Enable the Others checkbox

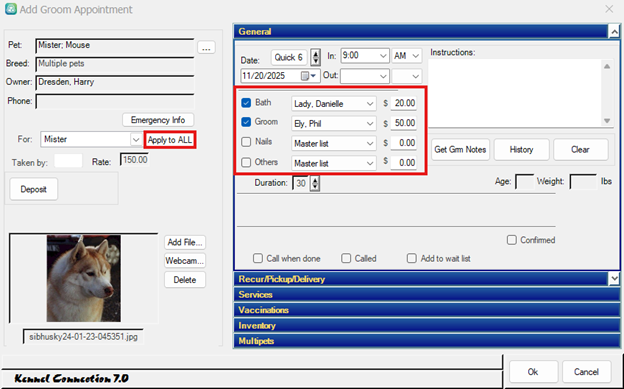246,162
